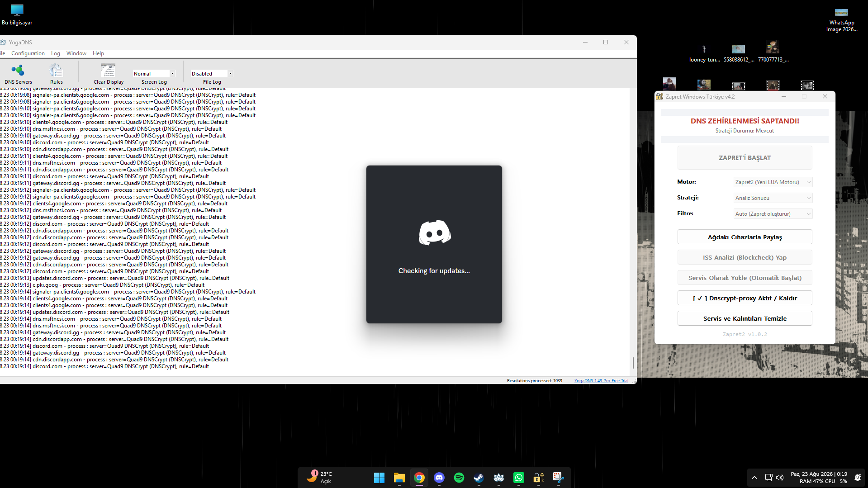Open the Filtre dropdown in Zapret

[773, 214]
